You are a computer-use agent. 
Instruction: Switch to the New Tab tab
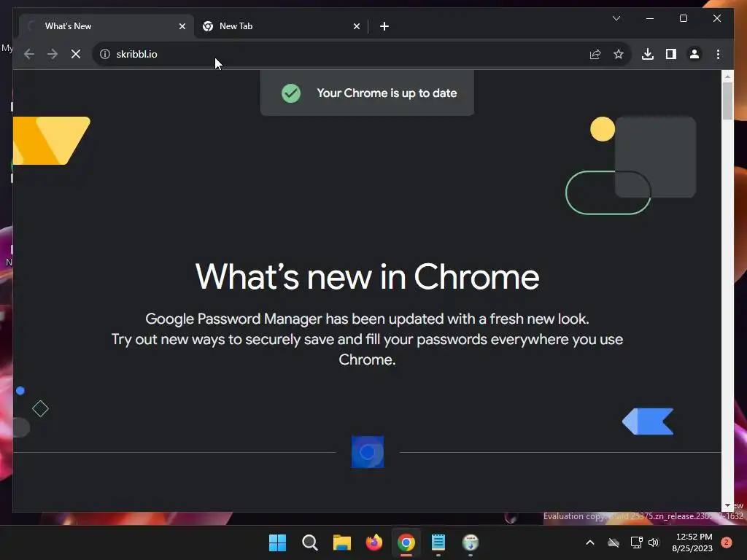(x=281, y=26)
